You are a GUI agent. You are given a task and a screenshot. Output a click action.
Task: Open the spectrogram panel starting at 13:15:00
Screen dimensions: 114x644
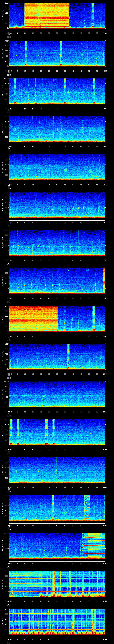pyautogui.click(x=57, y=584)
